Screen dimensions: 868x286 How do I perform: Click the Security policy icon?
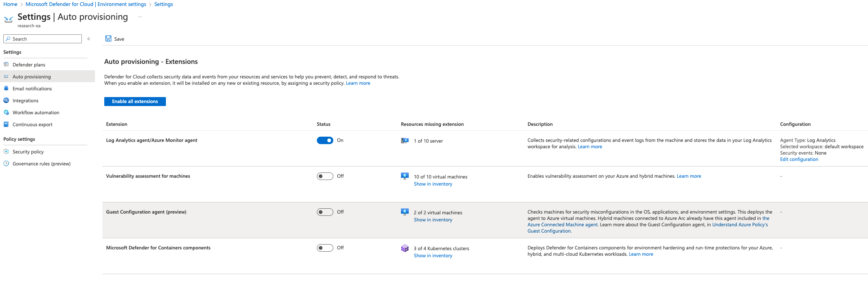[x=6, y=152]
